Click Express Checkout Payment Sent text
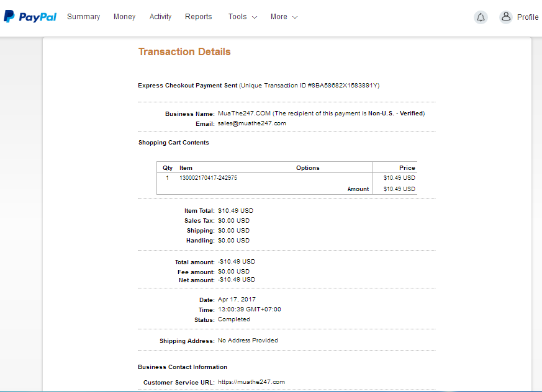Viewport: 542px width, 392px height. coord(187,86)
